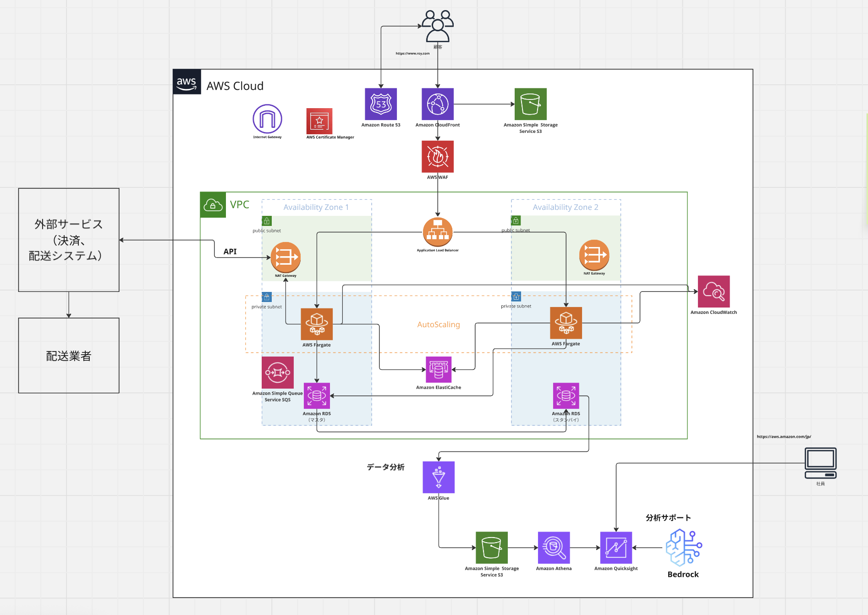This screenshot has height=615, width=868.
Task: Click the https://www.roy.com URL text
Action: click(413, 53)
